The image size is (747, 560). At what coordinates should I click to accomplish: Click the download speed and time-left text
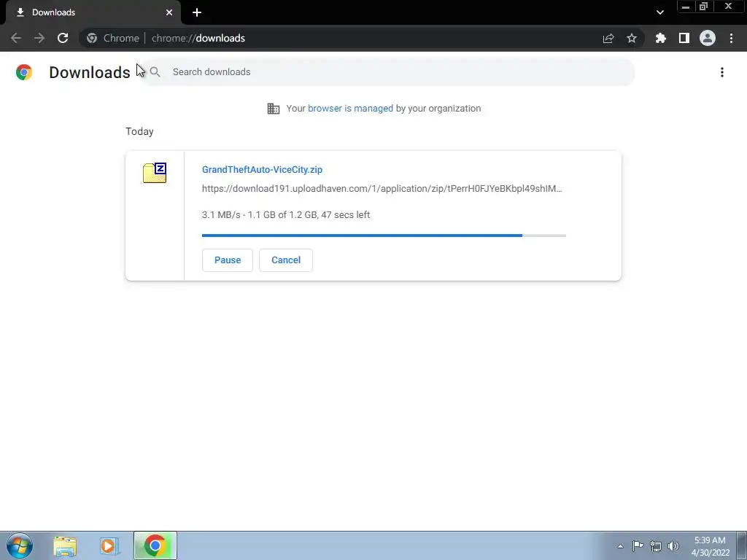[x=286, y=215]
